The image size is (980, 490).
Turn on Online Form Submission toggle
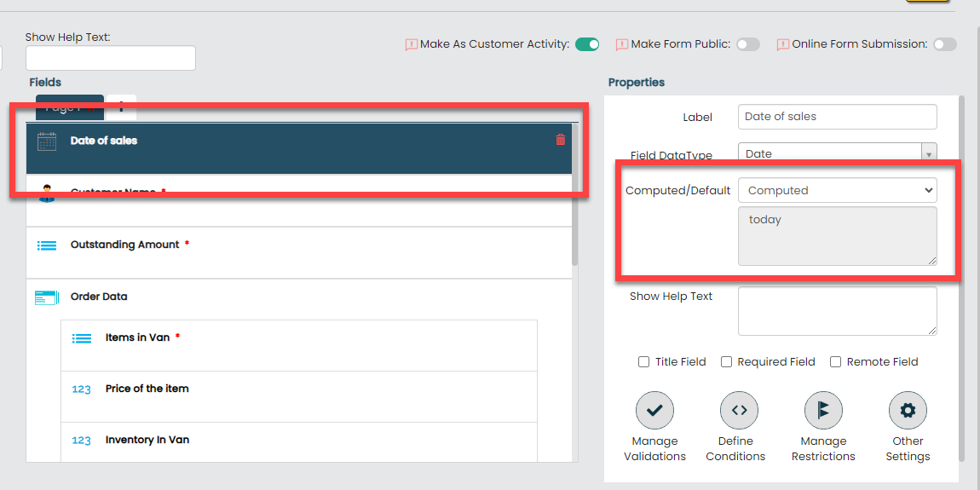944,44
